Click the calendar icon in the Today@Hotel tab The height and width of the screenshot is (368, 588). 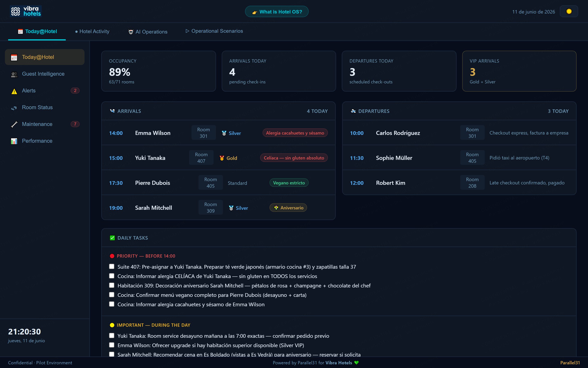[20, 31]
